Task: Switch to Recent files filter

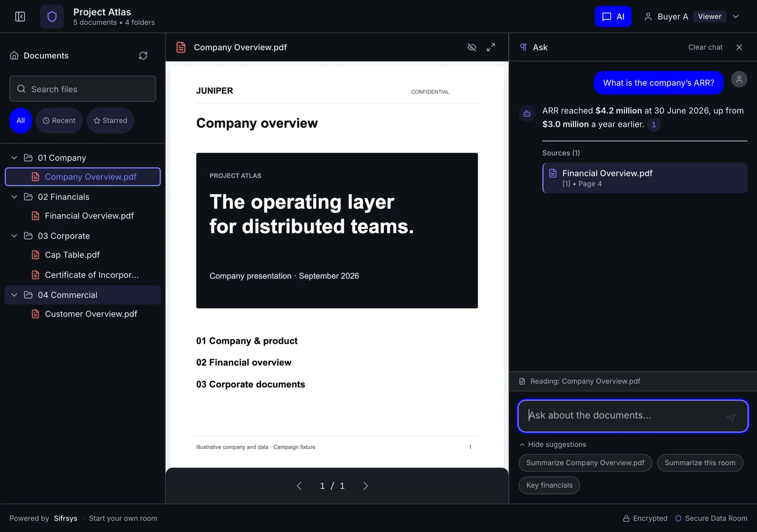Action: [59, 121]
